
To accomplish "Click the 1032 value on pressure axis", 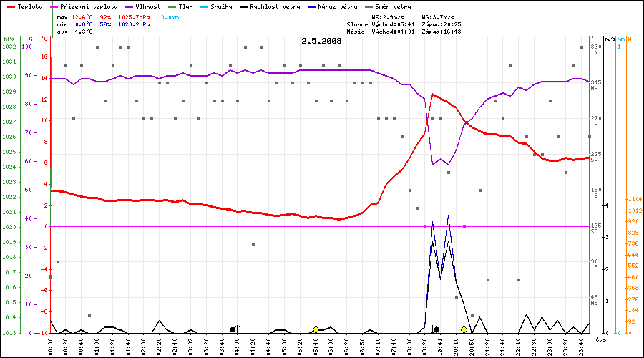I will 9,47.
